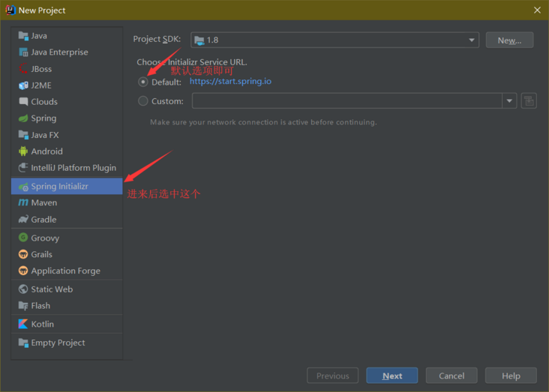Click the icon button beside the Custom URL field
549x392 pixels.
529,101
